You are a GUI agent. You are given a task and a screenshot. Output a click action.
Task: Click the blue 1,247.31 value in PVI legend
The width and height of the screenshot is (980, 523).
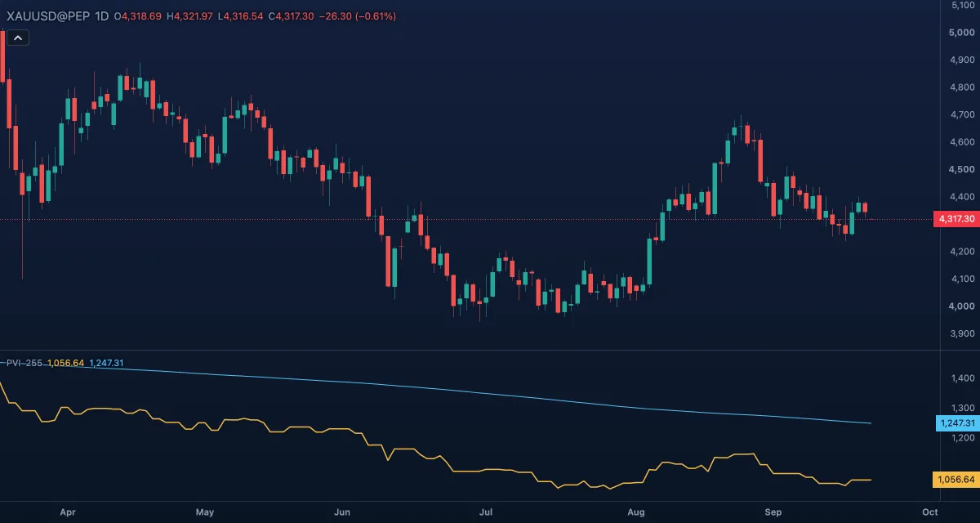click(106, 363)
